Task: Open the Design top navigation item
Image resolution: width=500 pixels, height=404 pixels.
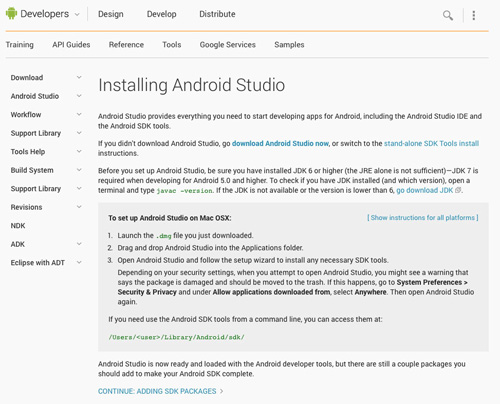Action: (x=111, y=14)
